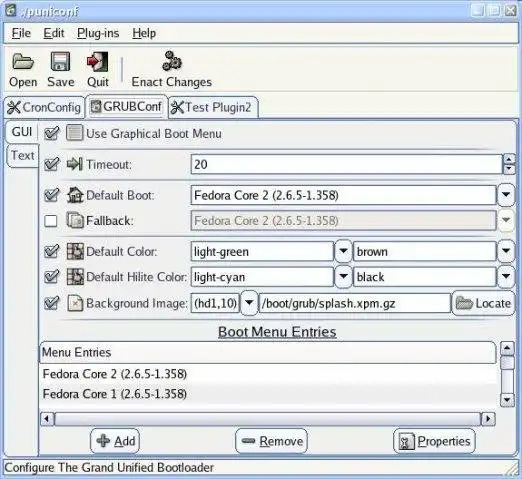Open the Help menu

pos(144,33)
